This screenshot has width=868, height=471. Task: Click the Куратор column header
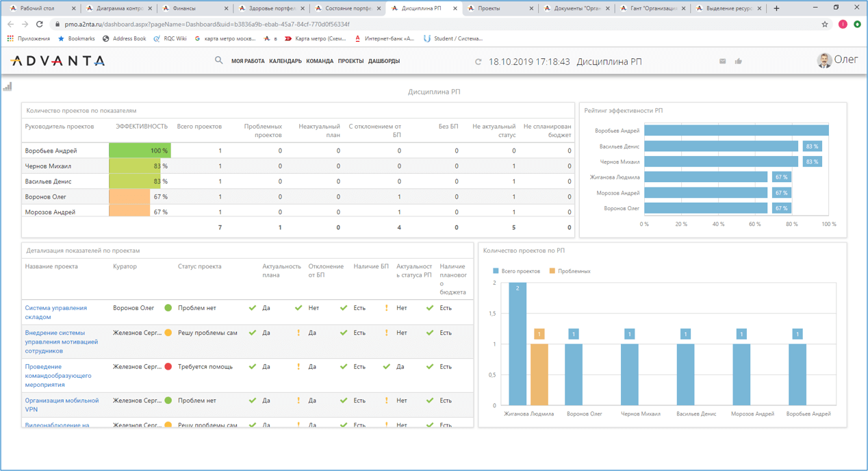(x=125, y=266)
